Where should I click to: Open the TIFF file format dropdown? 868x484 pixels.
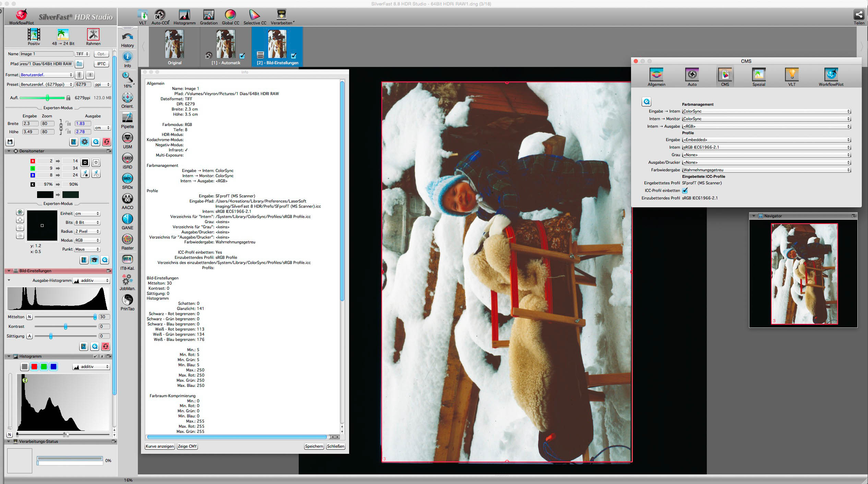point(82,54)
